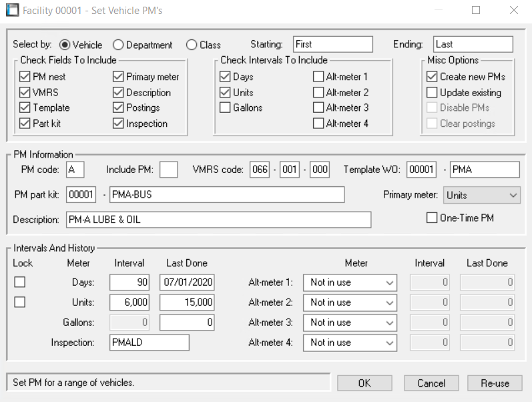This screenshot has height=402, width=532.
Task: Click the Re-use button
Action: 495,383
